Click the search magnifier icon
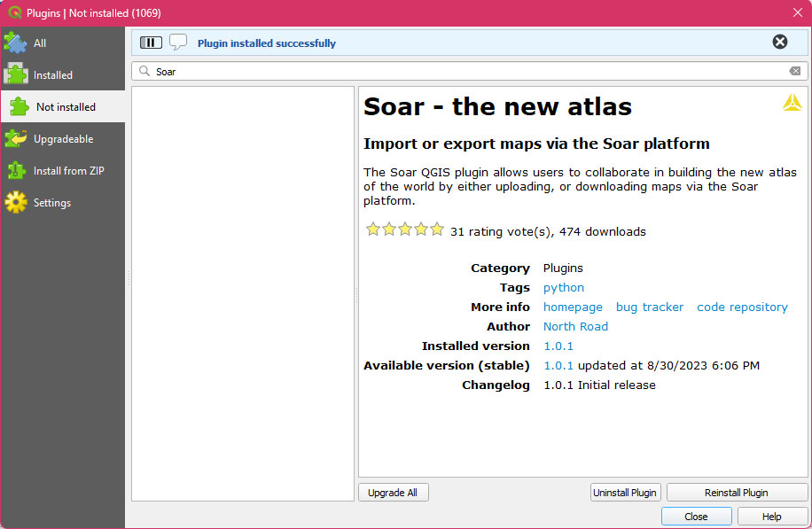 [x=144, y=71]
